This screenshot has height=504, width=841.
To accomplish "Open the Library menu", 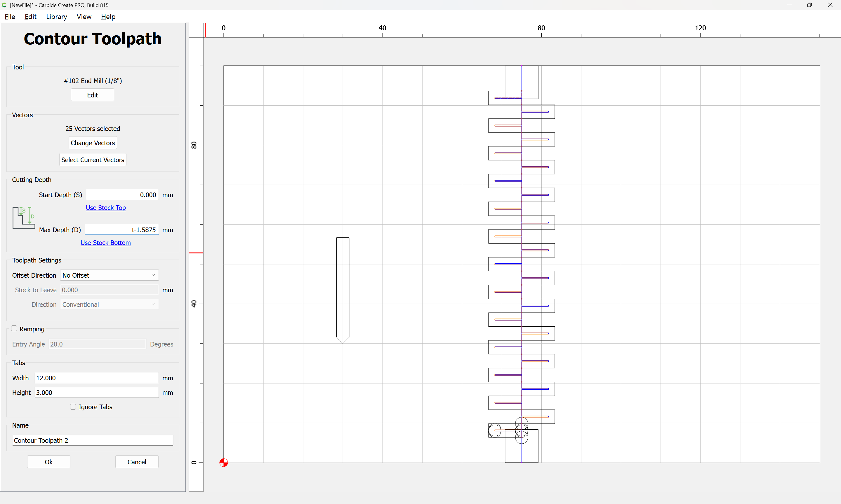I will tap(56, 17).
